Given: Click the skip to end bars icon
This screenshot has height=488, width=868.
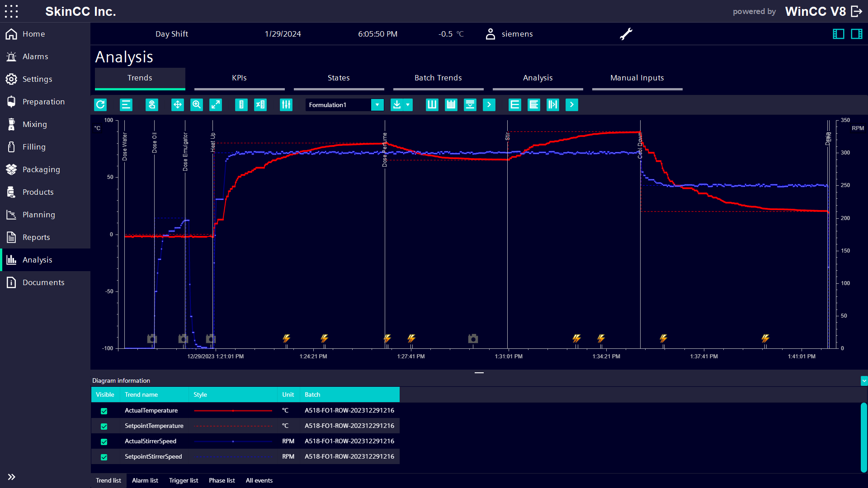Looking at the screenshot, I should (553, 105).
